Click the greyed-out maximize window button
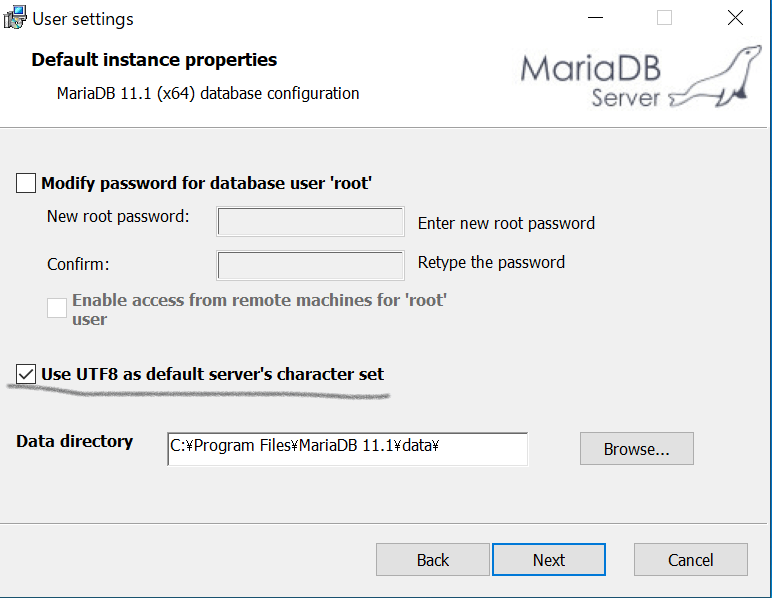 664,18
